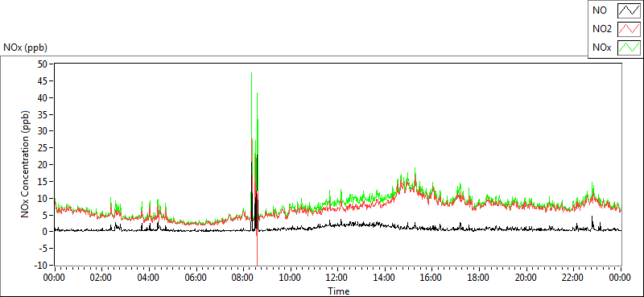Click the 30 value on Y axis
The height and width of the screenshot is (297, 644).
tap(42, 131)
